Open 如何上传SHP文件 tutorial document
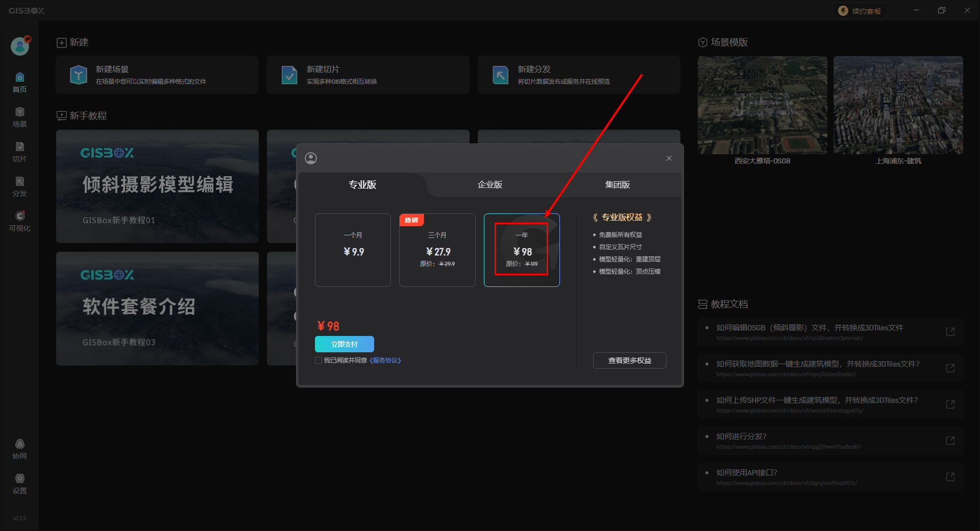980x531 pixels. (830, 404)
